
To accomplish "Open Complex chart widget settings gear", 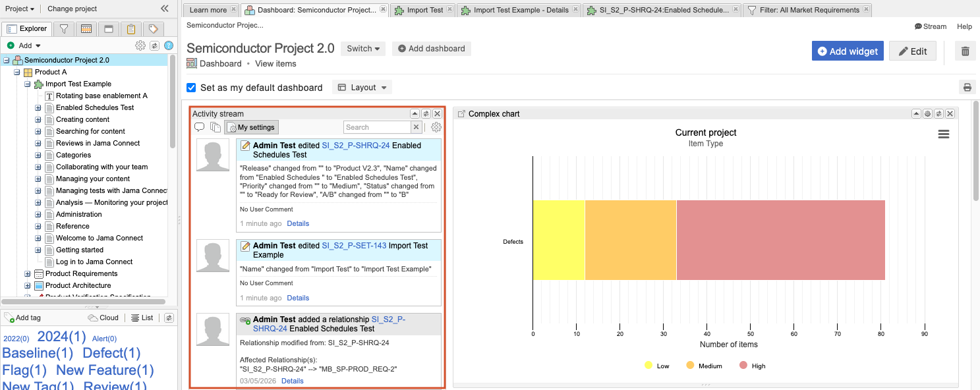I will (927, 113).
